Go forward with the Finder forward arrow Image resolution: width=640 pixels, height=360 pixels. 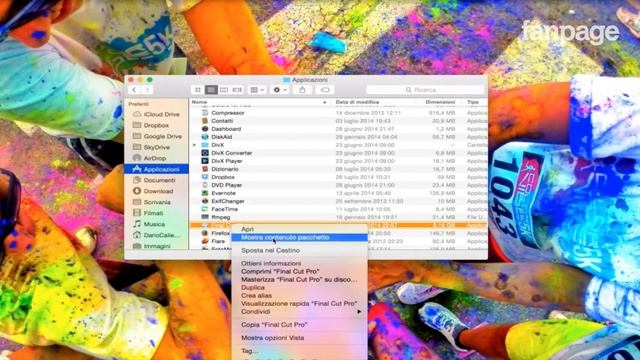click(147, 90)
